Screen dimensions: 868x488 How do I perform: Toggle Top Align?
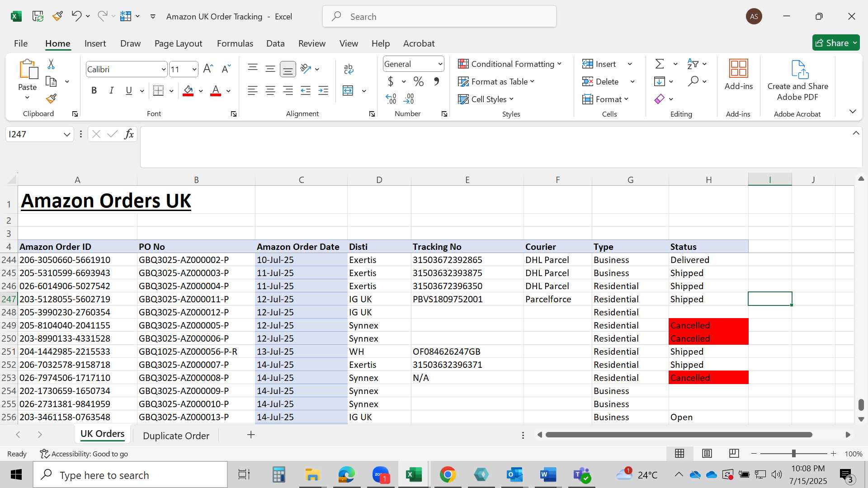pos(253,69)
